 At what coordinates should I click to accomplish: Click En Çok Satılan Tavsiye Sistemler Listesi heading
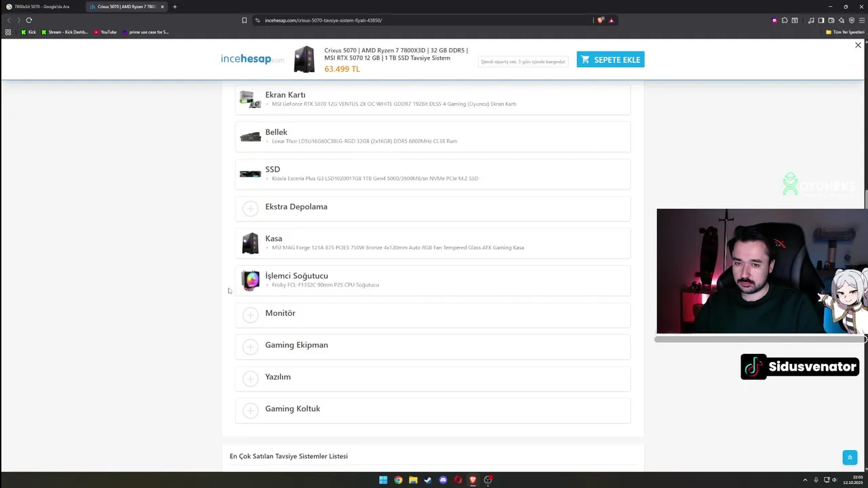click(x=289, y=456)
